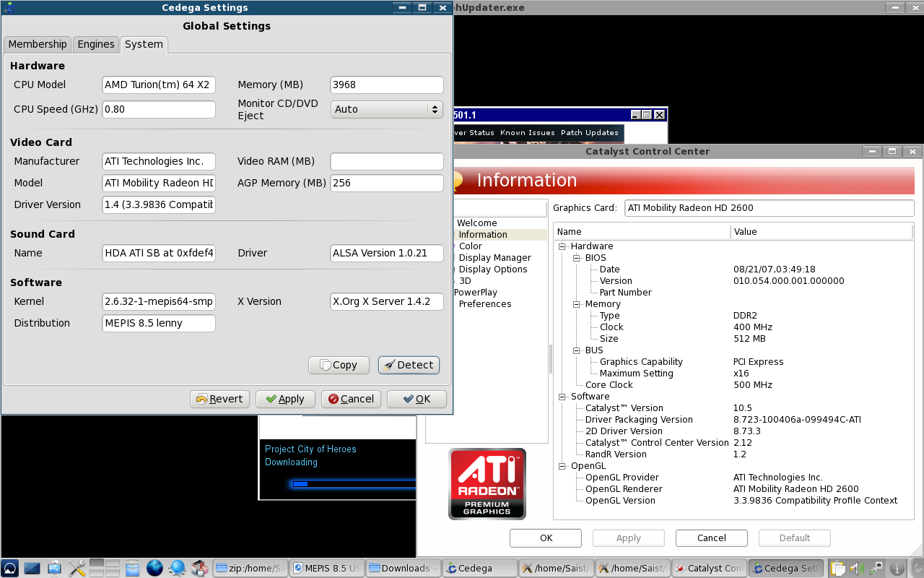Select Color in Catalyst sidebar

470,246
